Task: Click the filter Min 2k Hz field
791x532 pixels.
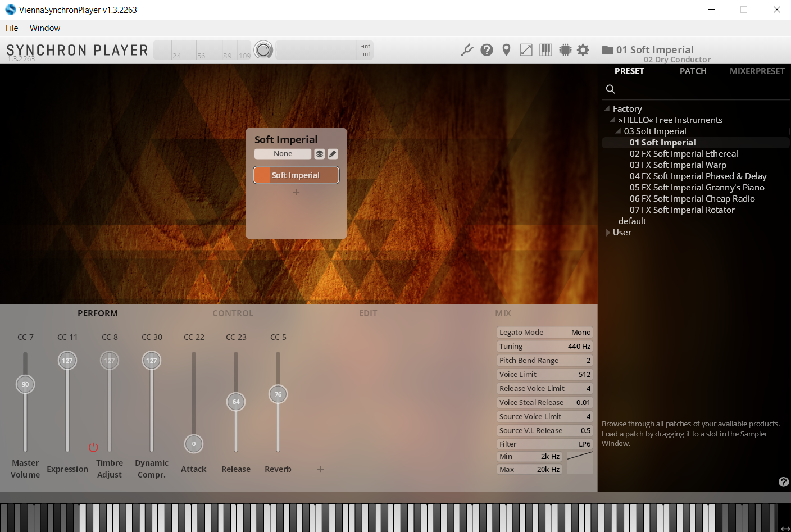Action: coord(530,457)
